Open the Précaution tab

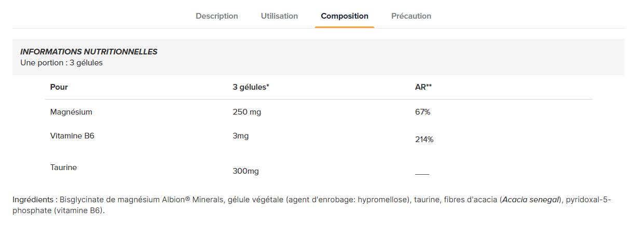[x=411, y=16]
